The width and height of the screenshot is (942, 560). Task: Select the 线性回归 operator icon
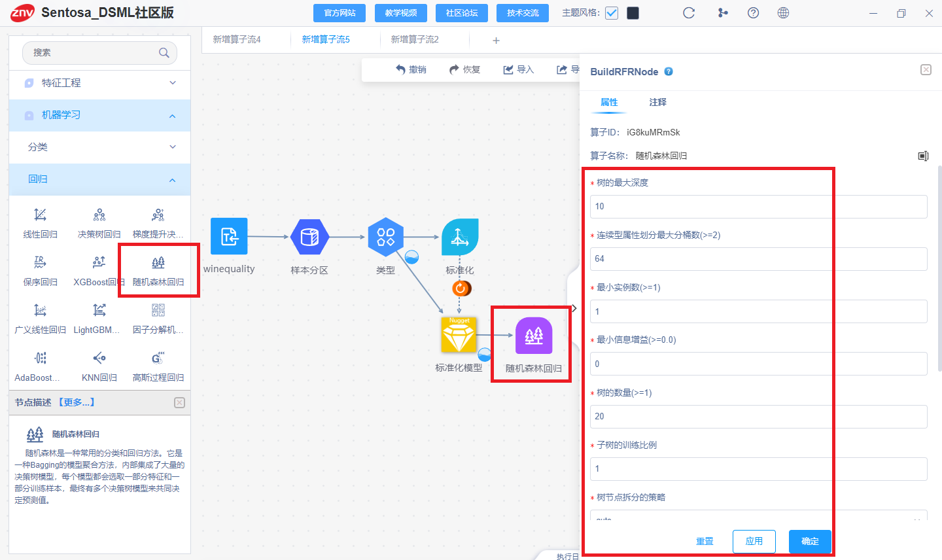coord(40,215)
